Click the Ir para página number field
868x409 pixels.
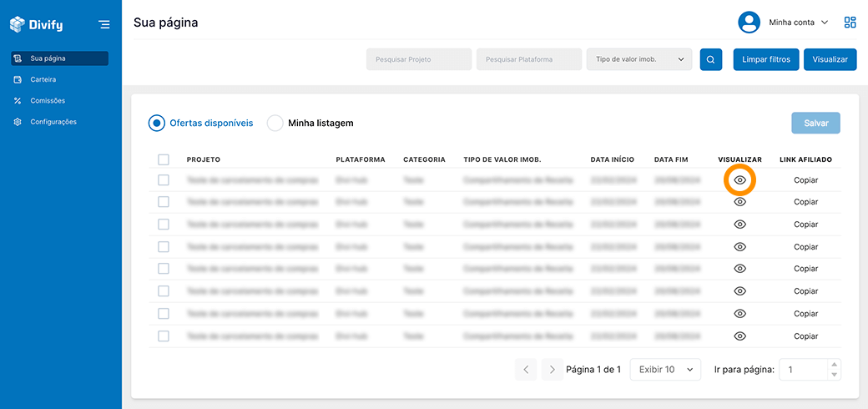tap(803, 369)
